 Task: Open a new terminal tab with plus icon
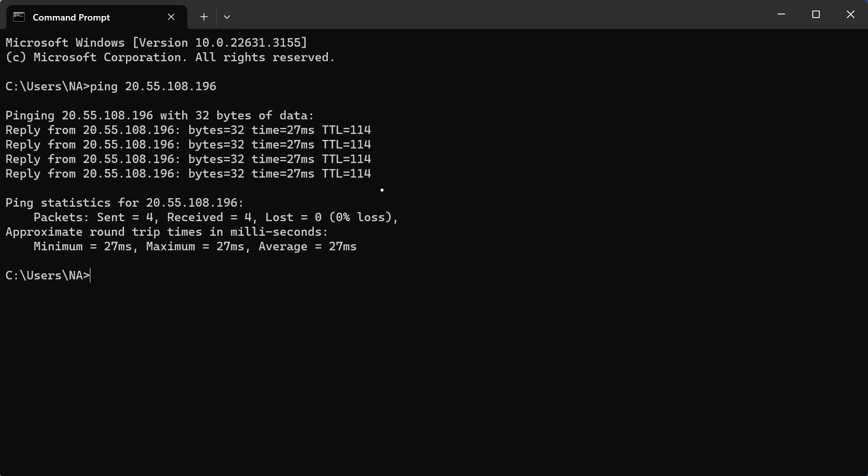(203, 17)
